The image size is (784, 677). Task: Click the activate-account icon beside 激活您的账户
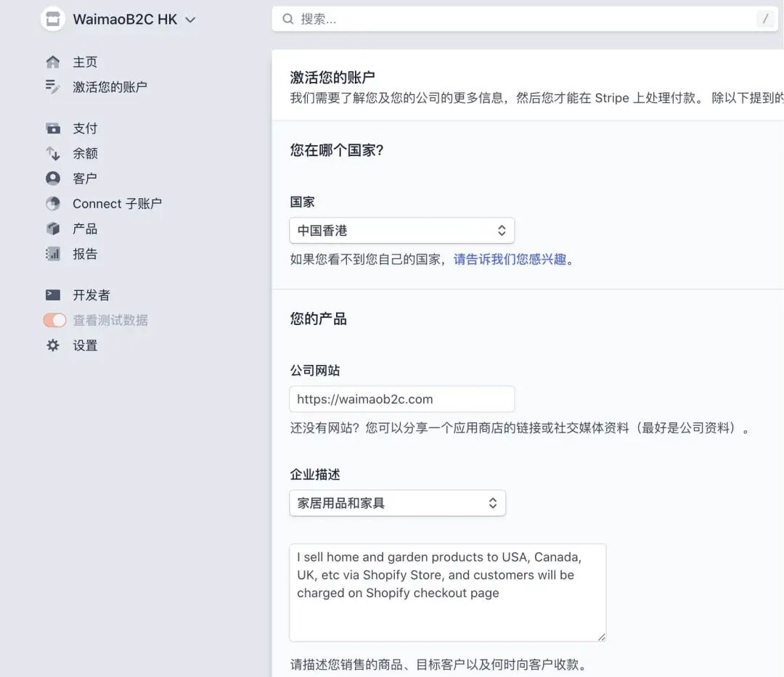click(x=52, y=87)
